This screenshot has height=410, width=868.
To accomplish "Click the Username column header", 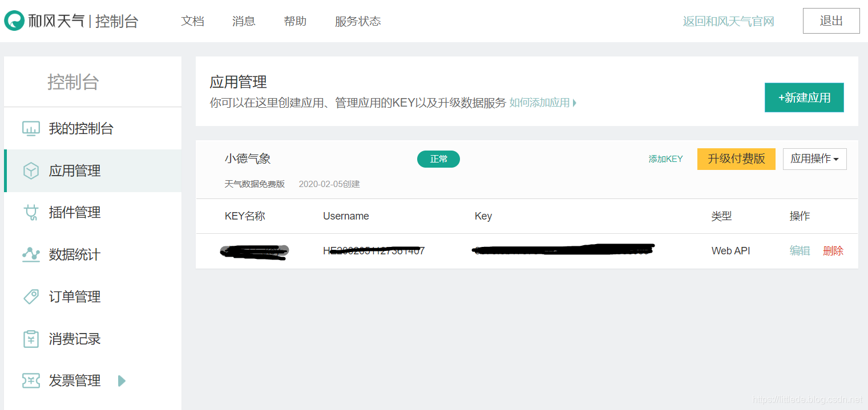I will [346, 216].
